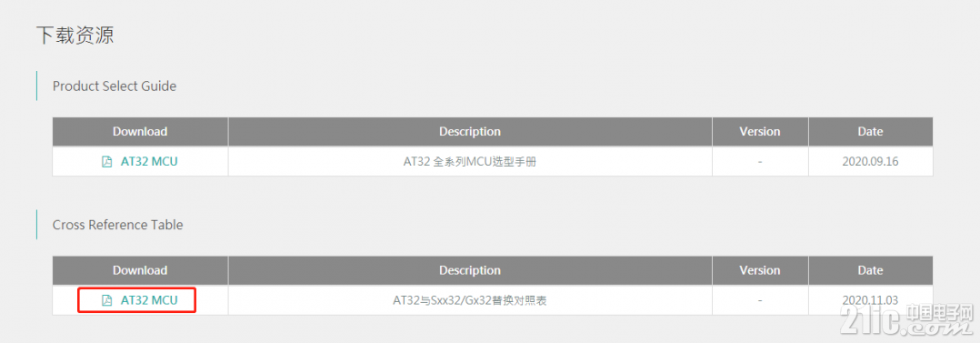Click Description header in Product Select Guide table

tap(470, 131)
